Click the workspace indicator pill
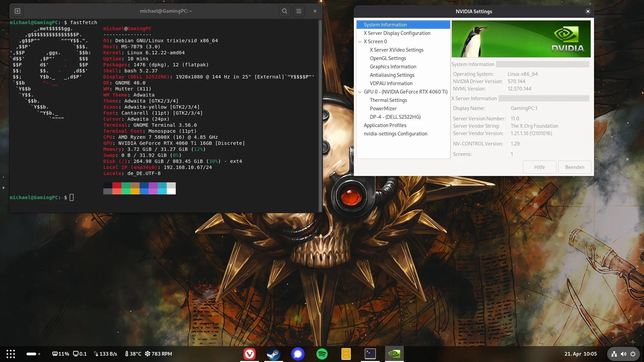Viewport: 644px width, 362px height. coord(32,354)
